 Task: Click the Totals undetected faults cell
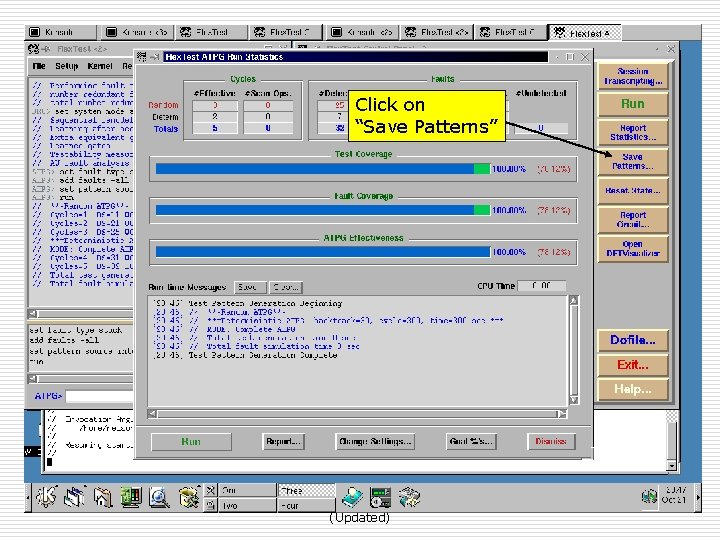pos(541,128)
